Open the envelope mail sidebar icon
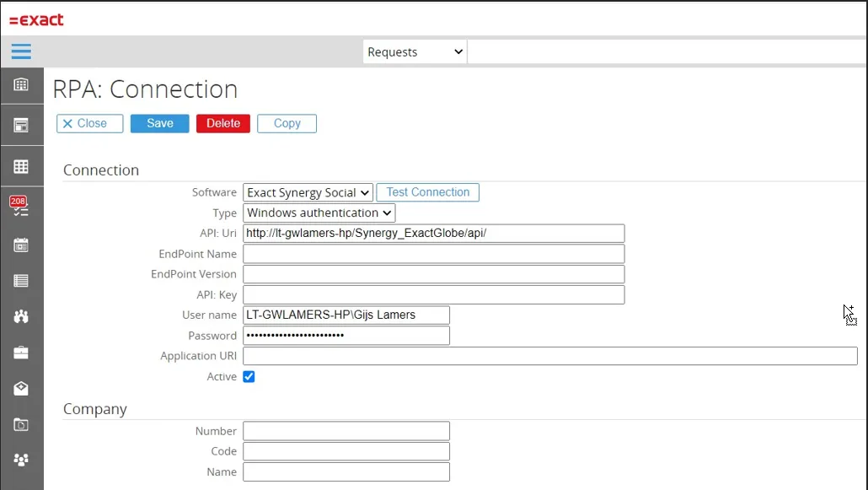Image resolution: width=868 pixels, height=490 pixels. 21,388
